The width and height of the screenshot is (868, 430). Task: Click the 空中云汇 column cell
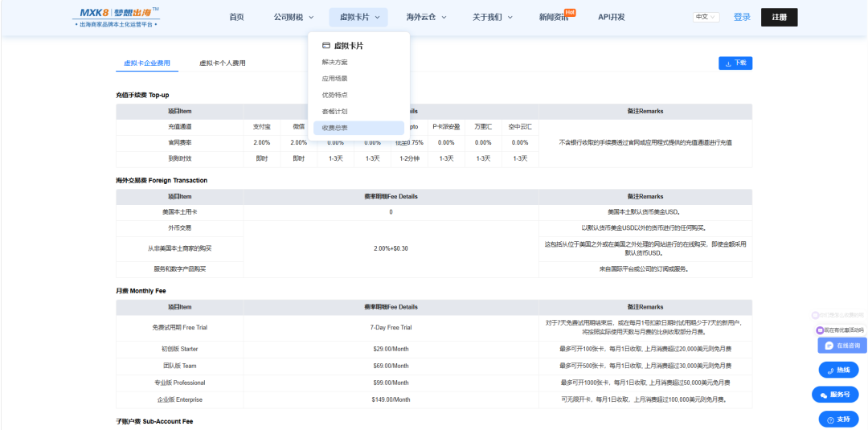point(520,127)
